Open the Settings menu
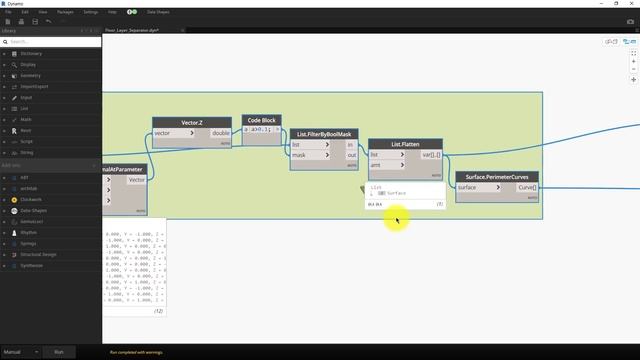 (x=91, y=12)
